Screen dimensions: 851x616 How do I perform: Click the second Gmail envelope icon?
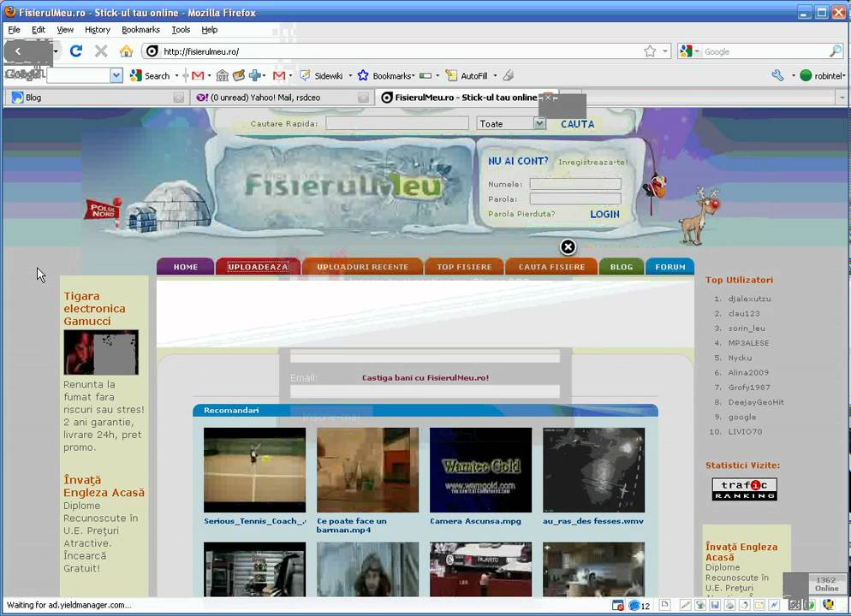tap(279, 76)
